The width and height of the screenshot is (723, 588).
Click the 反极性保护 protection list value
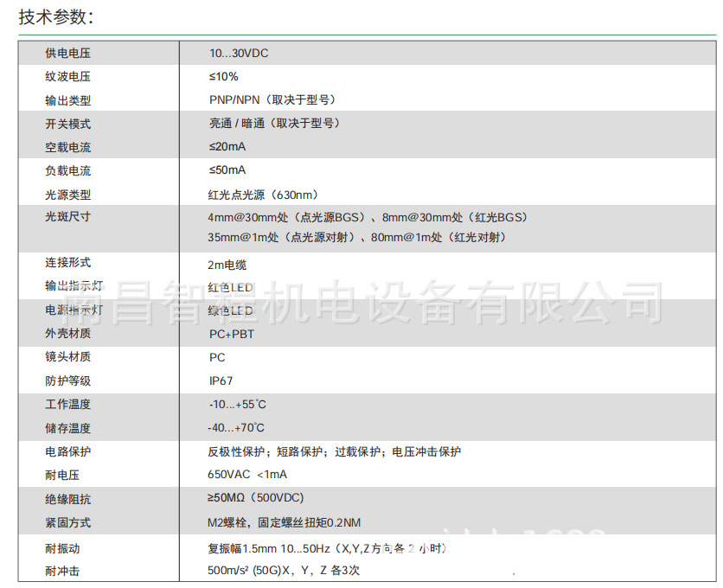pos(335,452)
